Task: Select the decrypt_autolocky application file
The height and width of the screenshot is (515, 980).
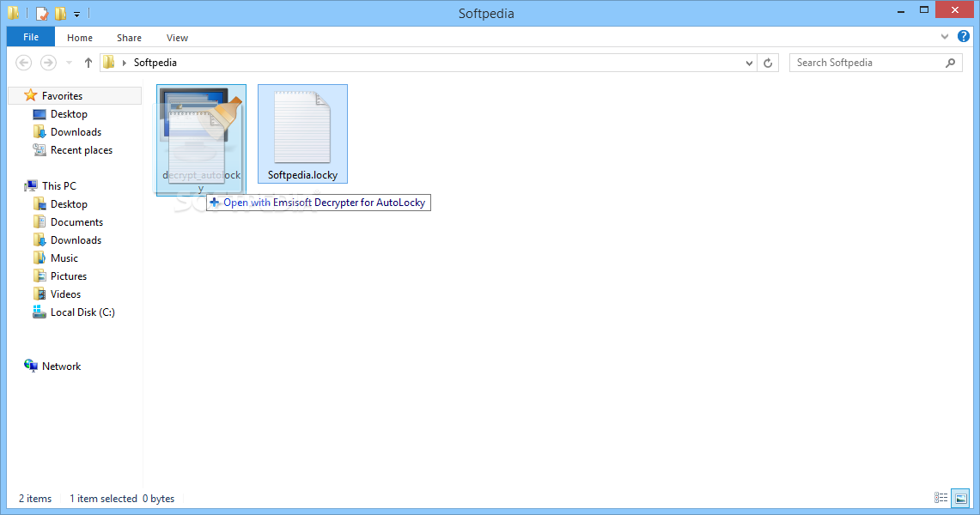Action: point(201,140)
